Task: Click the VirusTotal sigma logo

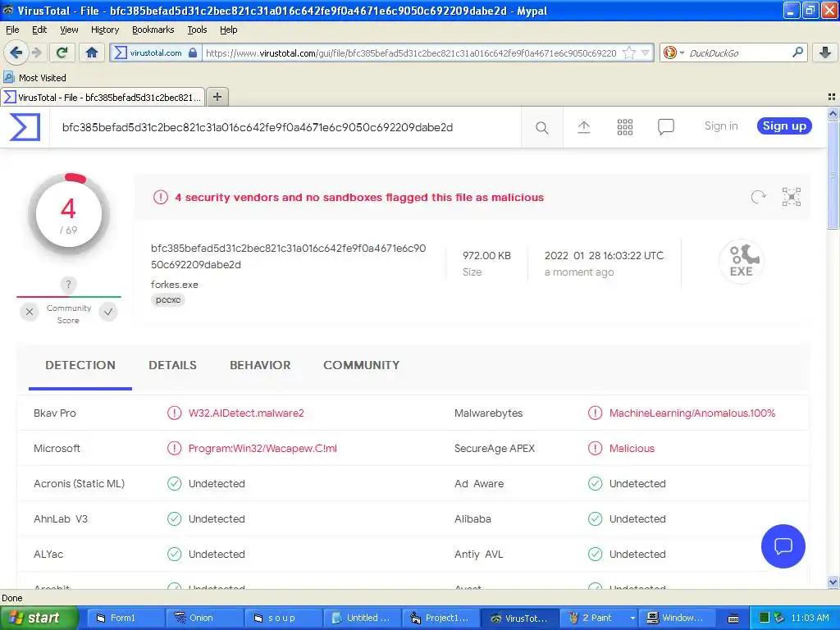Action: point(25,127)
